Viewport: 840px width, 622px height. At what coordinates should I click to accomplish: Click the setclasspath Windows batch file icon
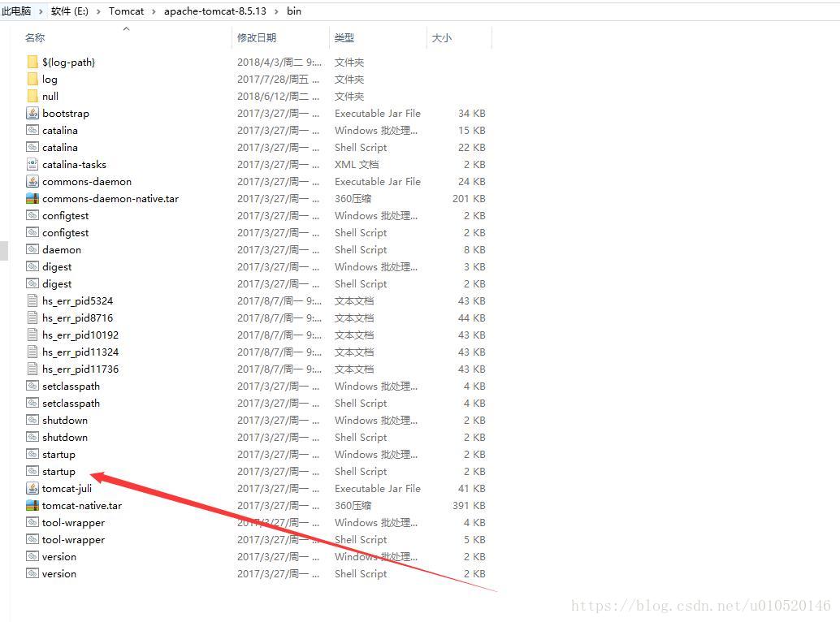tap(32, 386)
